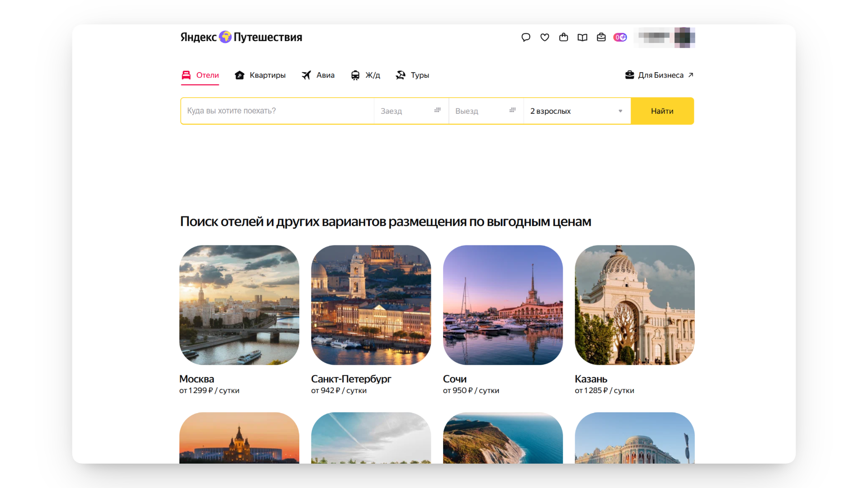868x488 pixels.
Task: Switch to the Туры tab
Action: [x=412, y=75]
